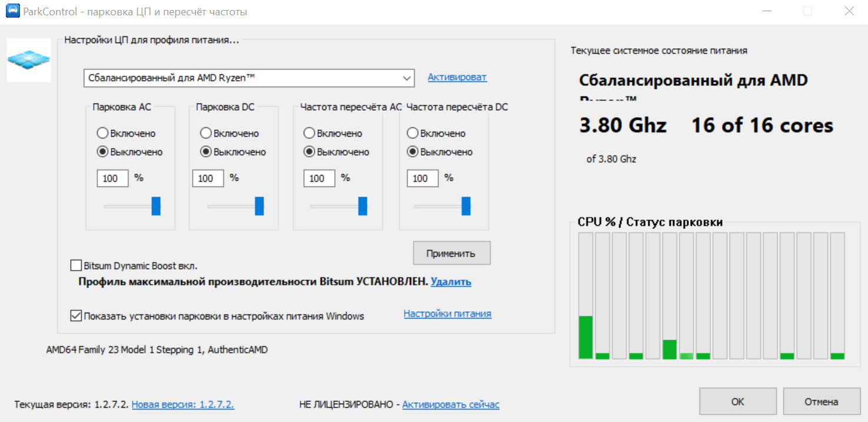Click the Активировать сейчас link
Viewport: 868px width, 422px height.
point(451,404)
